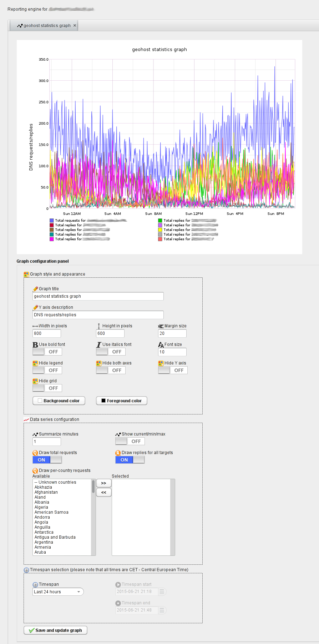Click the Graph title input field

[x=98, y=296]
